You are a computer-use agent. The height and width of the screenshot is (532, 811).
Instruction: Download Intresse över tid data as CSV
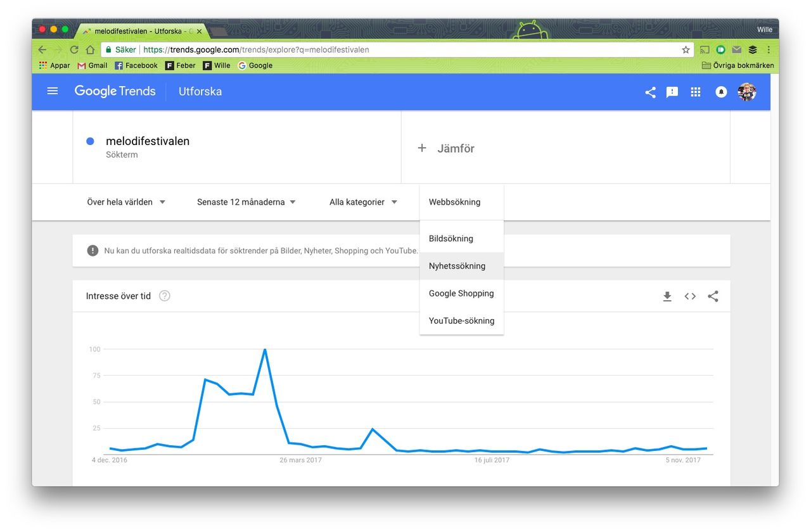pos(667,296)
